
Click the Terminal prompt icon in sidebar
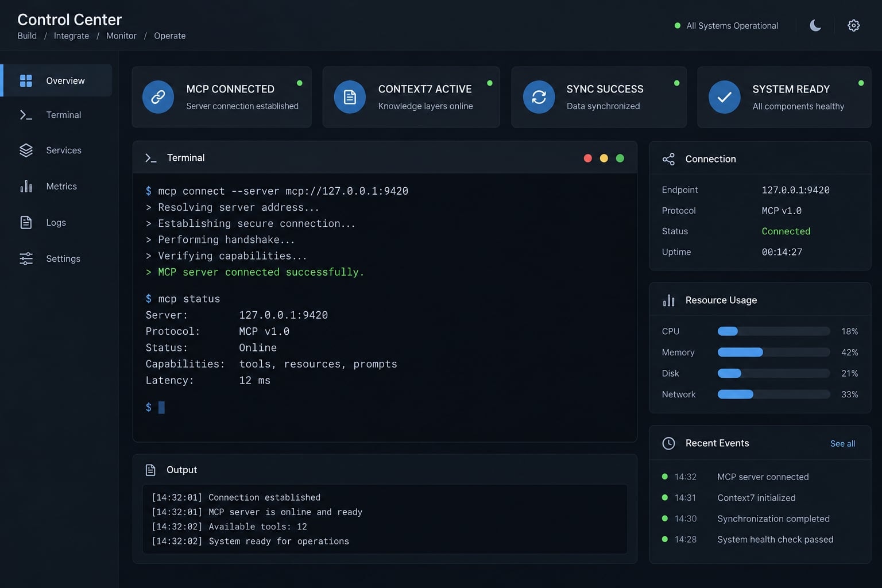pyautogui.click(x=26, y=115)
